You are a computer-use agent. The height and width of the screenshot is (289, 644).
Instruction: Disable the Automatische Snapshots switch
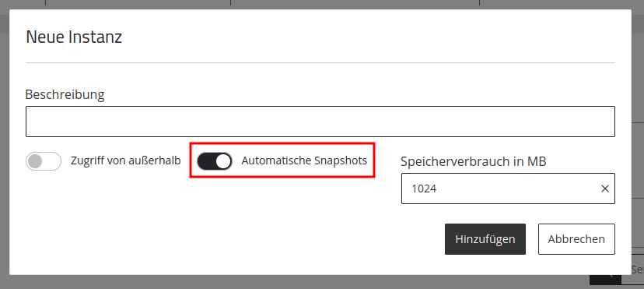215,161
